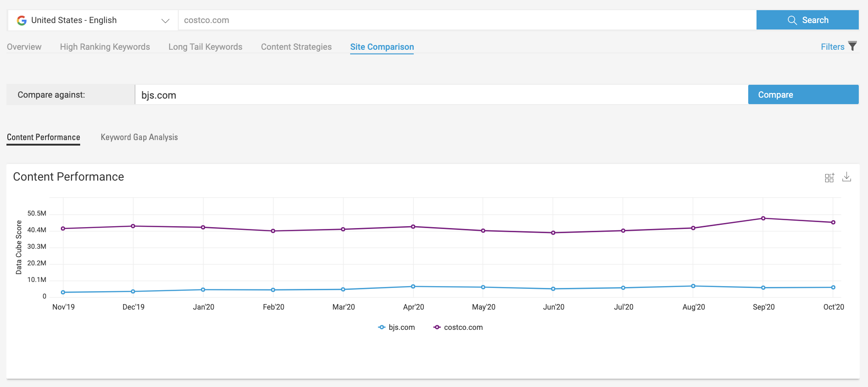Open the Overview tab
The image size is (868, 387).
coord(24,47)
